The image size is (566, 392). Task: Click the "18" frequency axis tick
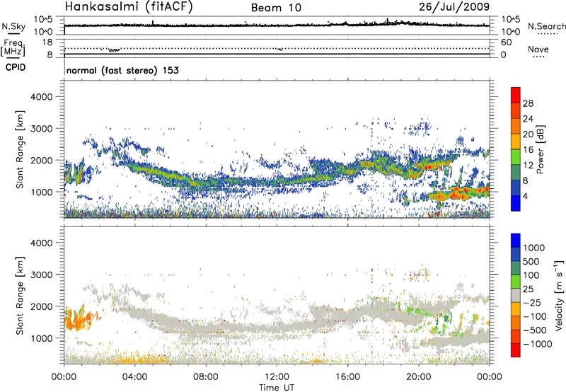click(x=47, y=42)
